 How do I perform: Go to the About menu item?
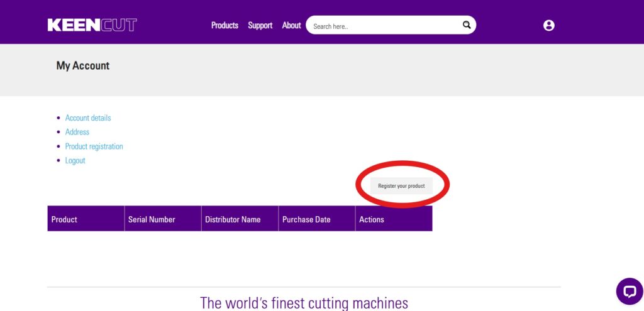pos(291,25)
